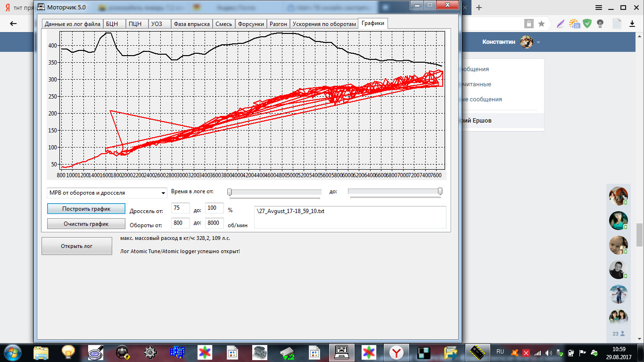Open the network signal tray icon

pos(538,353)
